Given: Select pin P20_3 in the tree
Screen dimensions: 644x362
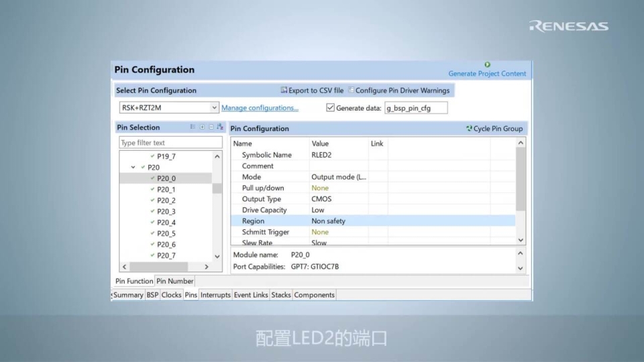Looking at the screenshot, I should coord(166,211).
